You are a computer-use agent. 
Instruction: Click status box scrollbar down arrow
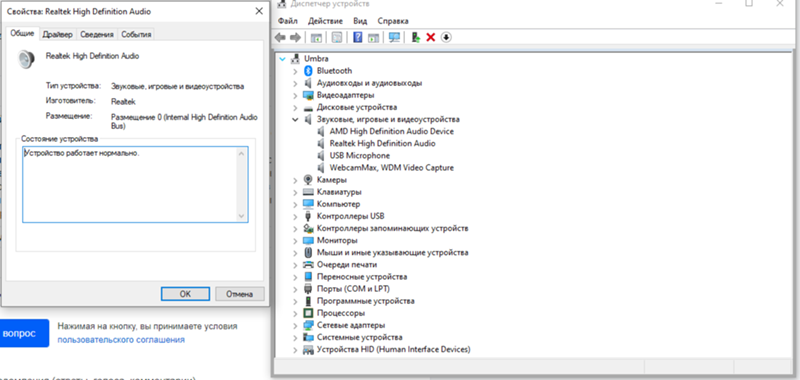(x=242, y=217)
